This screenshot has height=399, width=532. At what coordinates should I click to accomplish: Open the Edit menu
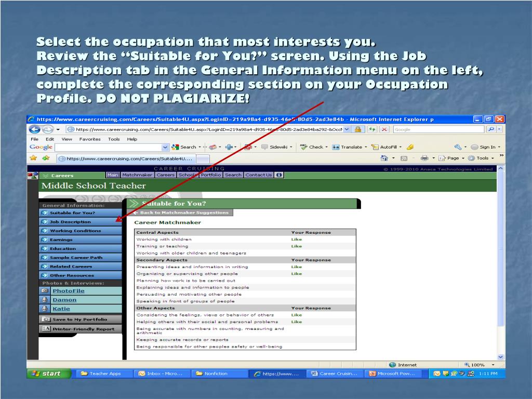pos(50,139)
